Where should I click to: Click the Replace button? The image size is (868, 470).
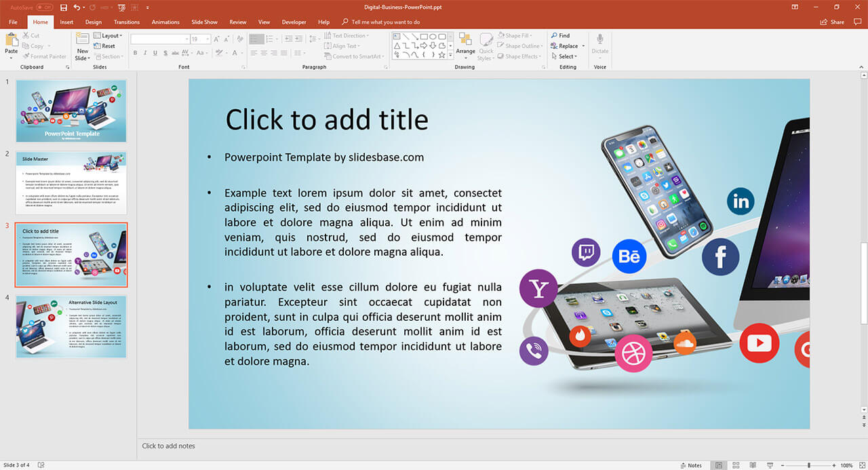click(x=565, y=46)
